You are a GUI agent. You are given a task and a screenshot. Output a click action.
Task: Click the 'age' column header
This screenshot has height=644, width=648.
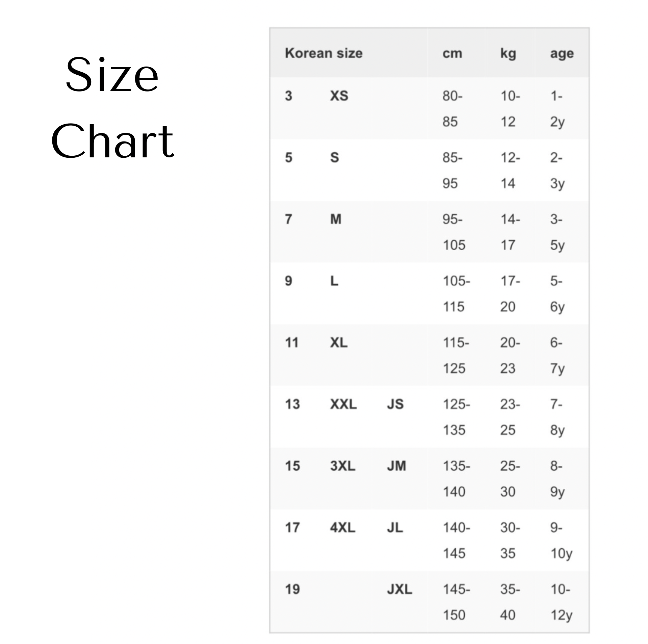[562, 54]
